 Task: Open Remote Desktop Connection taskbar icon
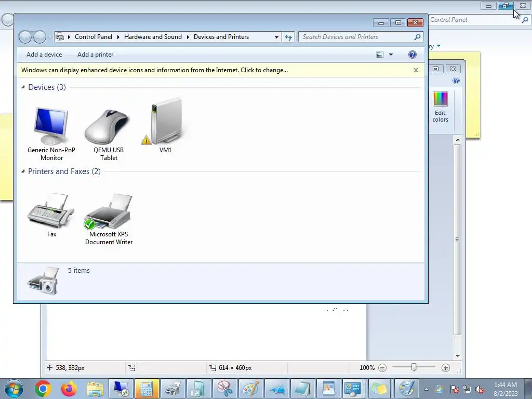(121, 389)
